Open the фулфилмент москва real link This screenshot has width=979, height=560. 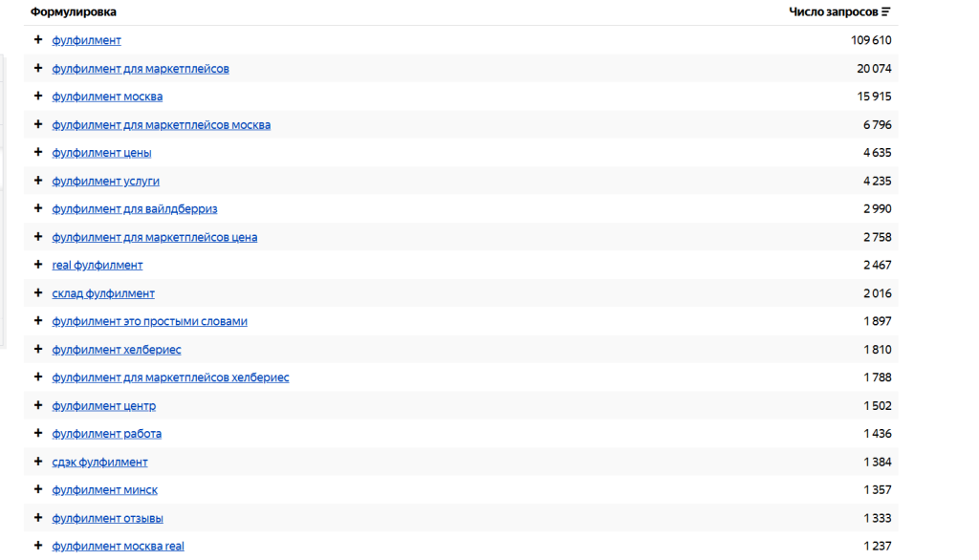(118, 547)
